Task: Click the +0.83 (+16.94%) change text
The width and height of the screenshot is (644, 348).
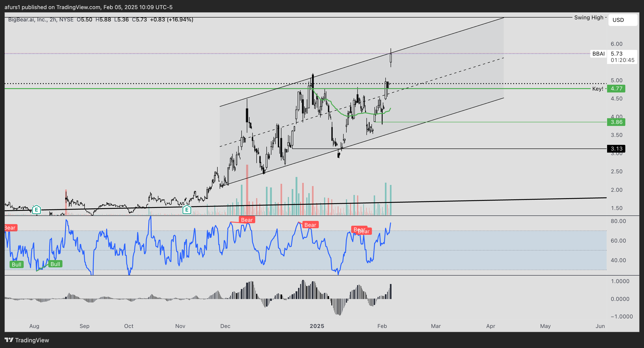Action: click(x=172, y=20)
